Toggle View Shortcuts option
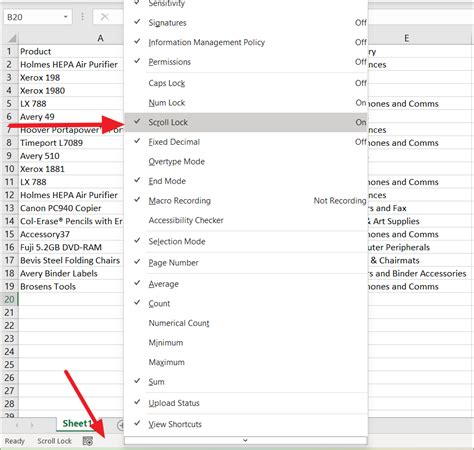The image size is (474, 450). [x=246, y=424]
